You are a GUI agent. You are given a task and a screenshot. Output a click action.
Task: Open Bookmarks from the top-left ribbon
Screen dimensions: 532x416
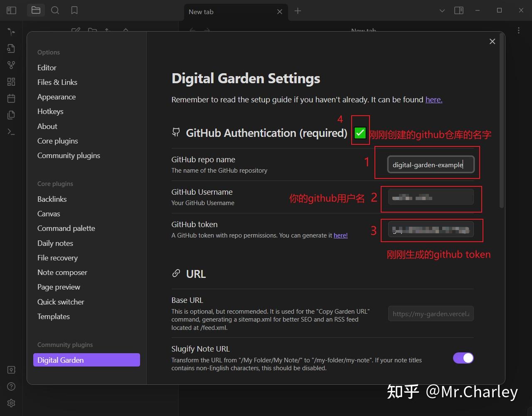tap(74, 10)
